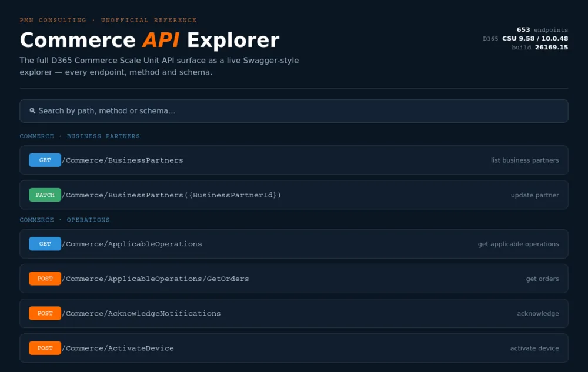Viewport: 588px width, 372px height.
Task: Click the /Commerce/ApplicableOperations/GetOrders path text
Action: [155, 279]
